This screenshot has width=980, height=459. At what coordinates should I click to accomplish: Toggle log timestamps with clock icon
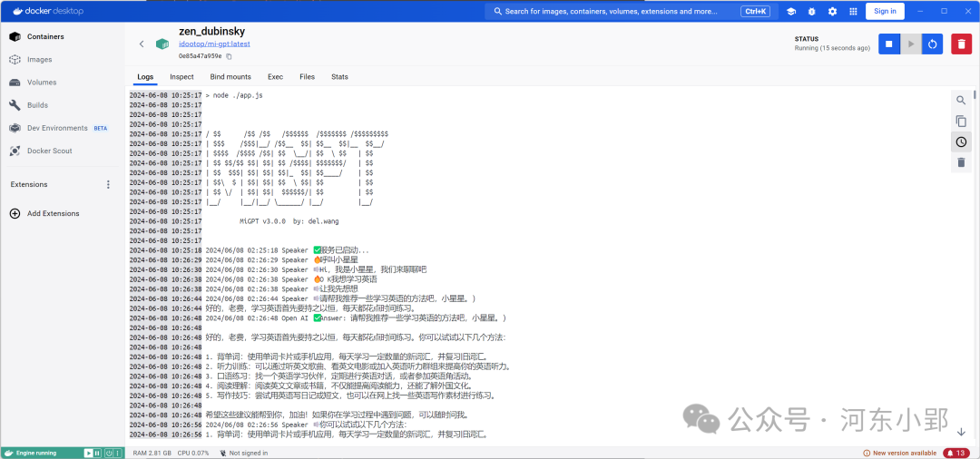961,142
